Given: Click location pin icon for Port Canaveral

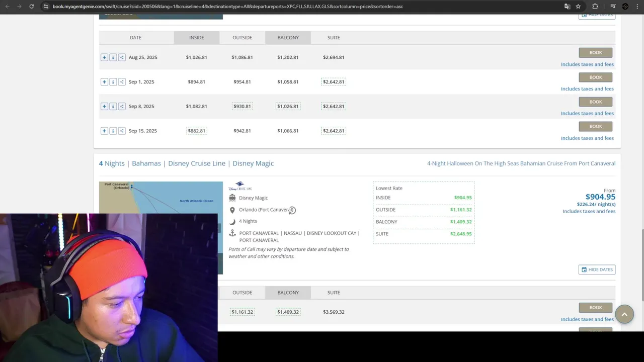Looking at the screenshot, I should pos(232,210).
